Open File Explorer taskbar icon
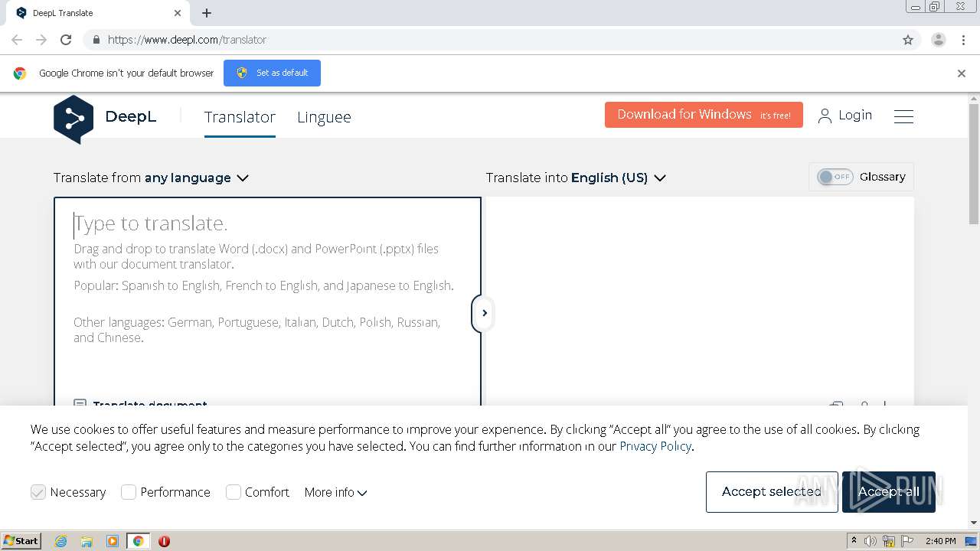Screen dimensions: 980x551 [x=87, y=541]
